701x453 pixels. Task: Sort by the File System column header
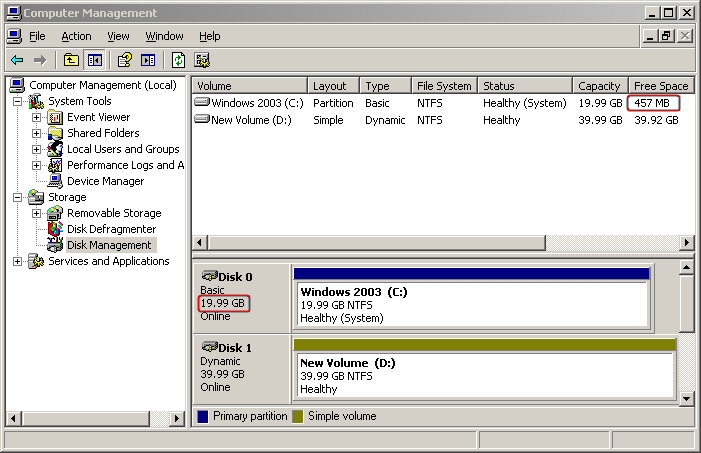click(444, 85)
